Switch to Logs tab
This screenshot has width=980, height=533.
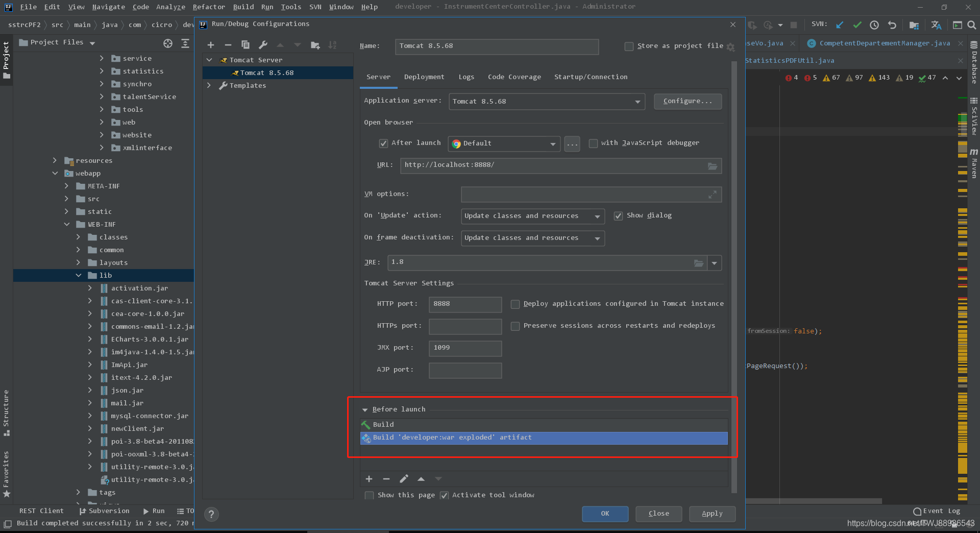point(466,77)
